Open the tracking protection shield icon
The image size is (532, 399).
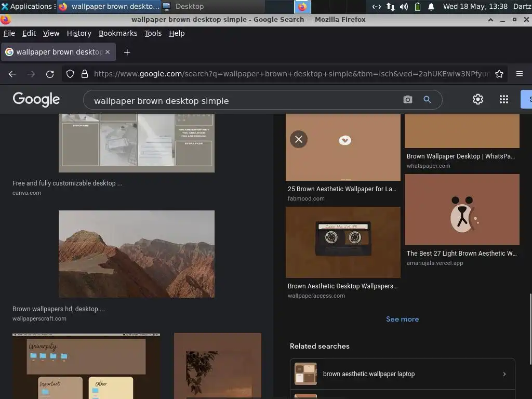(70, 74)
